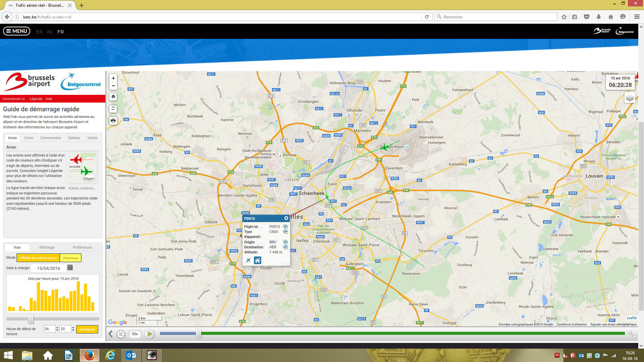Click the playback timeline slider handle

[x=199, y=333]
